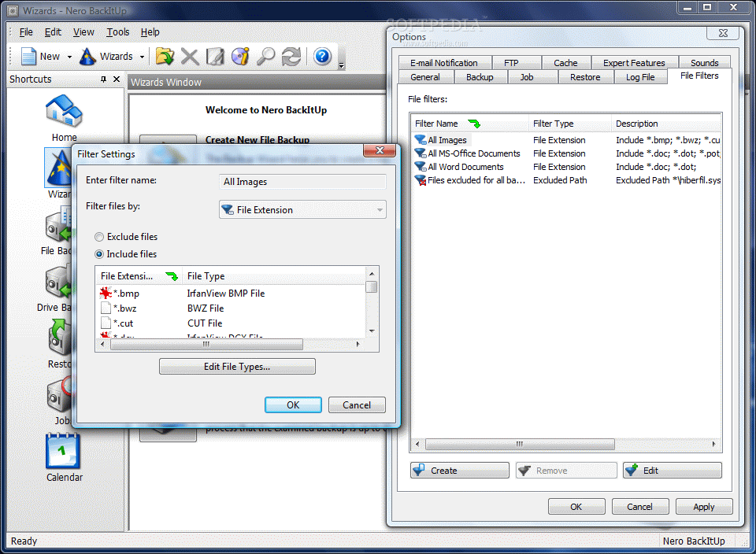Pin the Shortcuts panel

pos(103,79)
